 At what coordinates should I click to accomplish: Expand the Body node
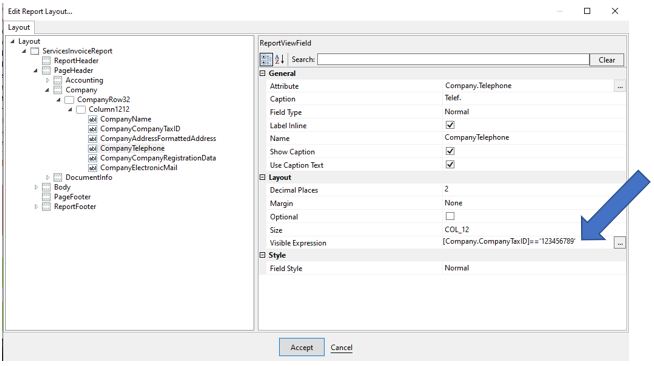[36, 187]
